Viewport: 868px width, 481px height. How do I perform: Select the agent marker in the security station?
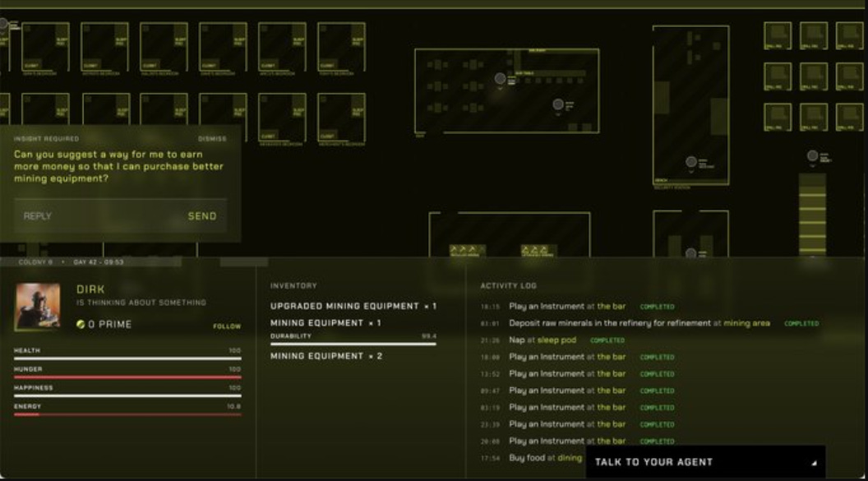[x=691, y=161]
